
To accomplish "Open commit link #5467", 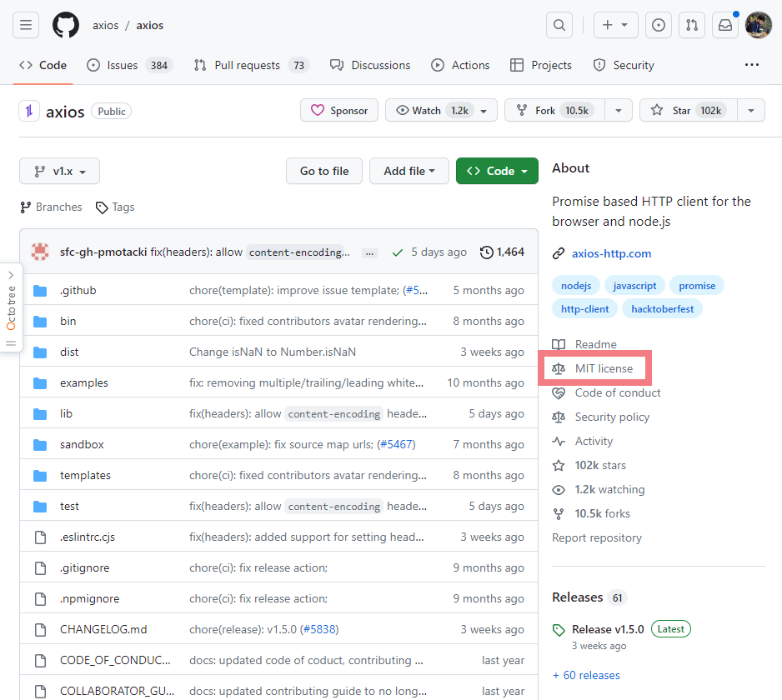I will (x=396, y=445).
